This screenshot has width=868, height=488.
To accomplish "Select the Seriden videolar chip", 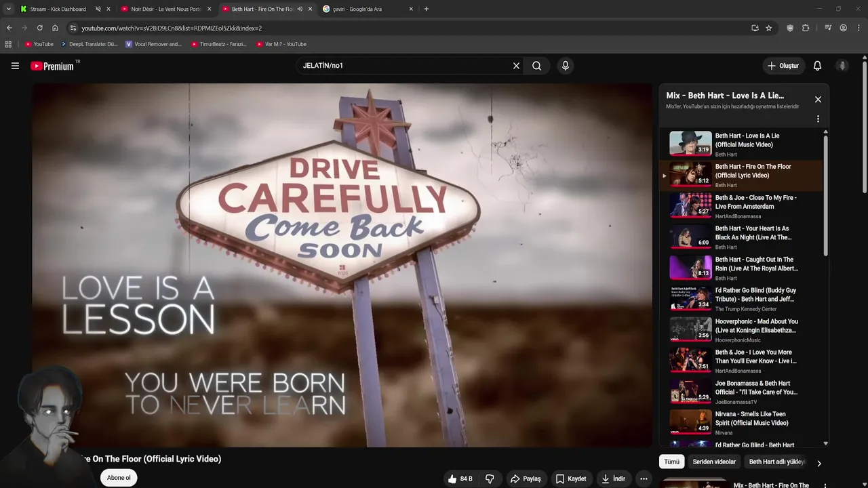I will (x=714, y=462).
